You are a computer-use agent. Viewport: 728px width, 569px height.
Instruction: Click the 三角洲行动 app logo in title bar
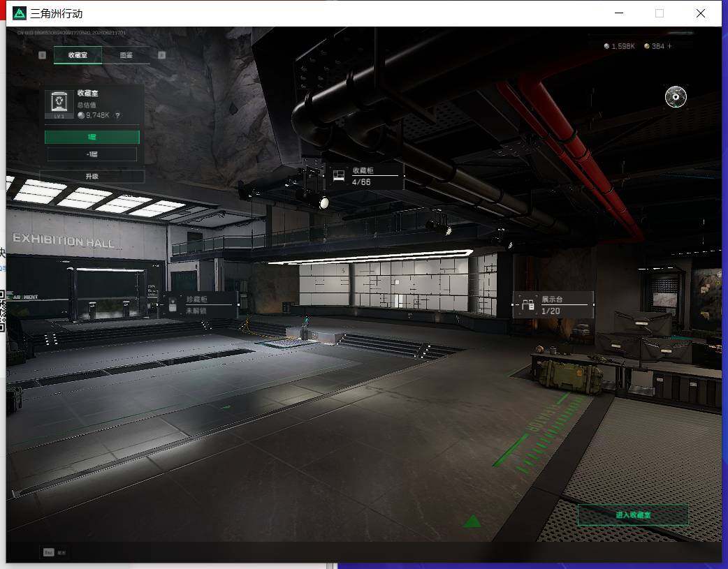pos(20,13)
